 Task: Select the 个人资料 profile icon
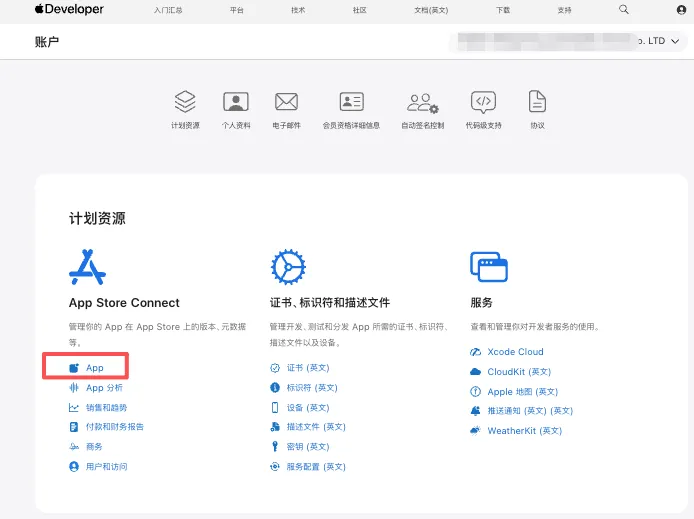click(x=236, y=102)
